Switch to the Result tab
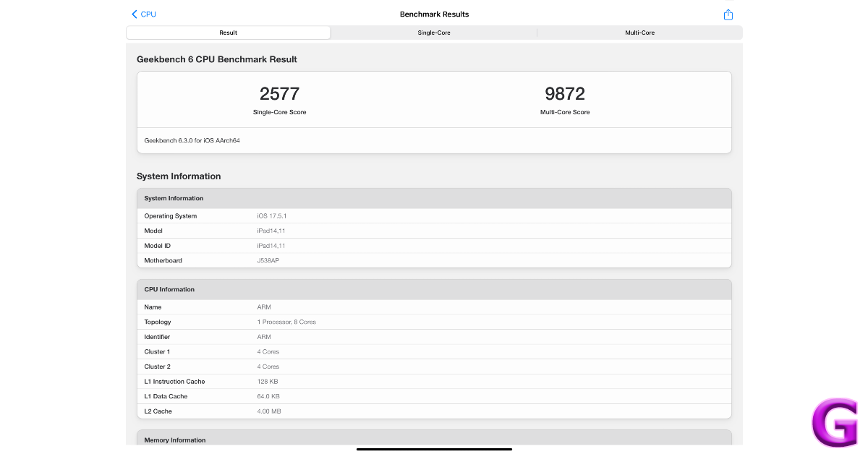 tap(229, 33)
